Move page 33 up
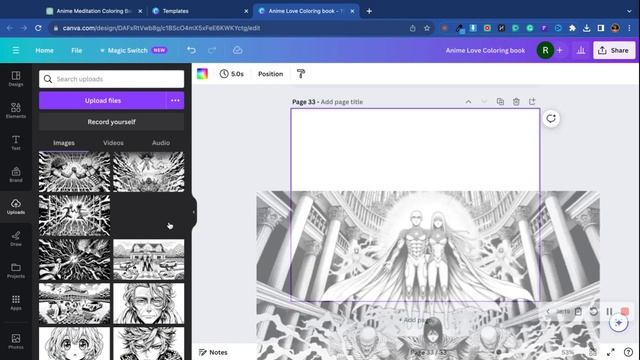Screen dimensions: 640x360 [468, 102]
